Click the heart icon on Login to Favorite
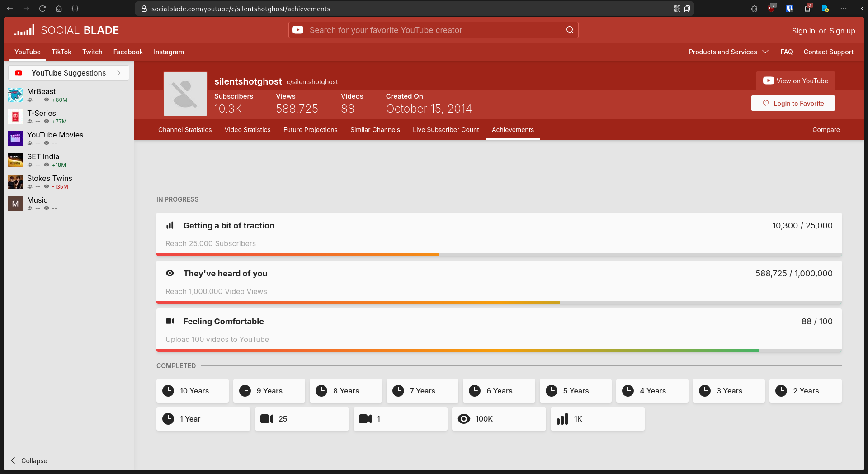 point(766,103)
